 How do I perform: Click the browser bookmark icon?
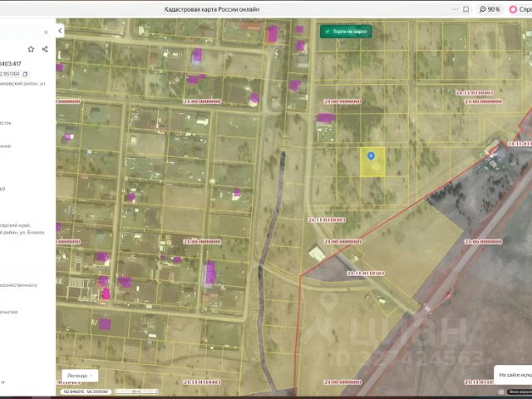(x=465, y=9)
